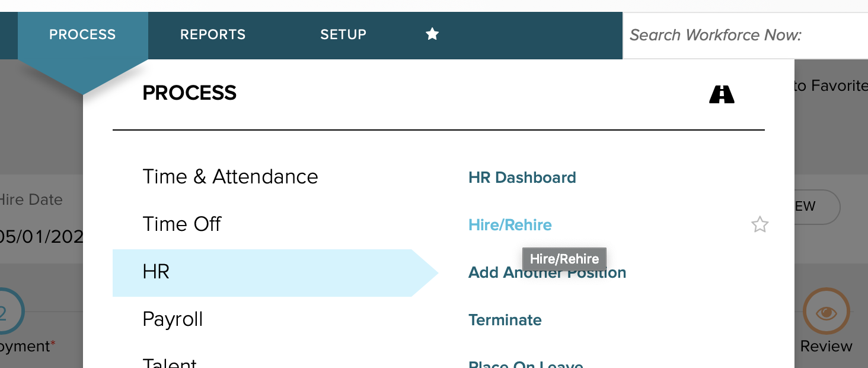Select the HR category
This screenshot has width=868, height=368.
tap(156, 272)
